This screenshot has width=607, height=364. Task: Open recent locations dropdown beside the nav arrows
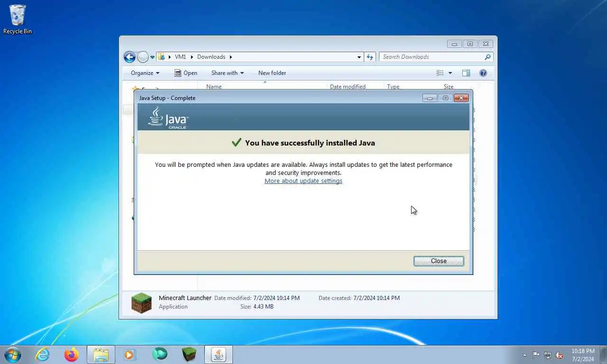click(152, 57)
